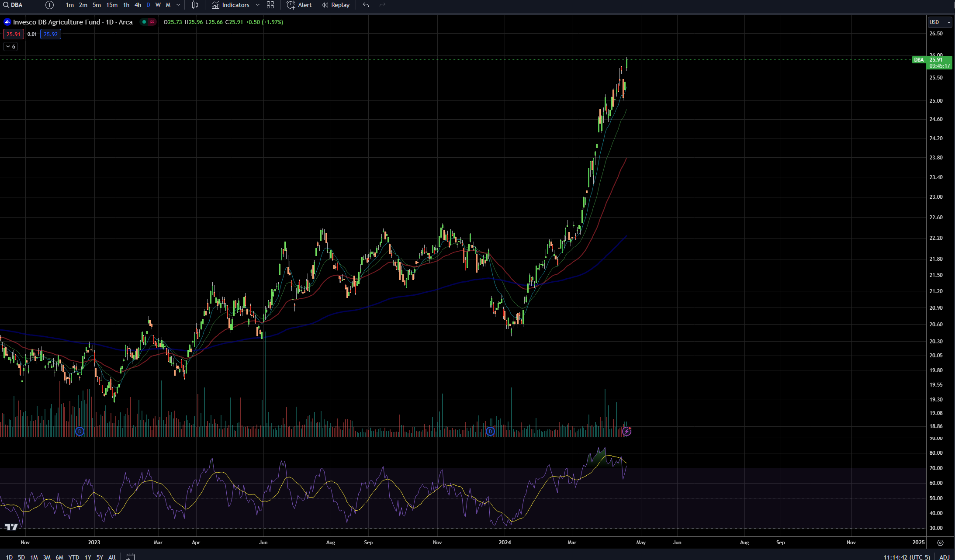The width and height of the screenshot is (955, 560).
Task: Select the daily D timeframe
Action: pos(148,5)
